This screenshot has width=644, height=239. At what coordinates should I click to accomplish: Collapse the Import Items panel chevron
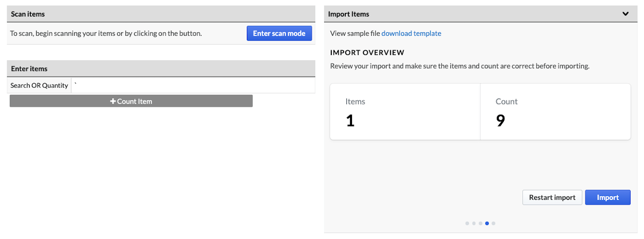point(626,14)
